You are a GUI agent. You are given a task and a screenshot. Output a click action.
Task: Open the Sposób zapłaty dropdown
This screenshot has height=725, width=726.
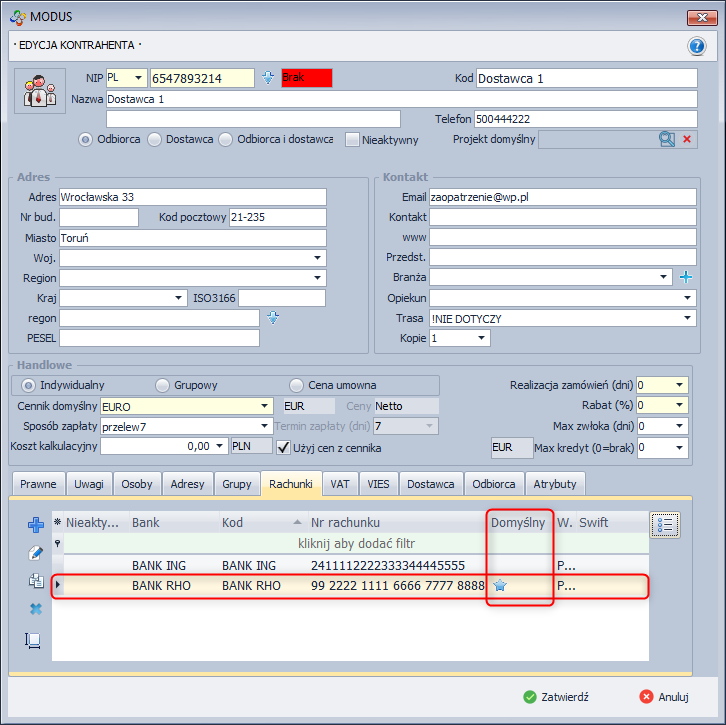tap(264, 426)
